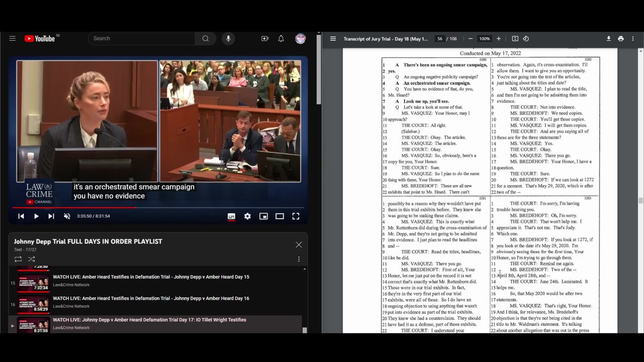
Task: Click 'Transcript of Jury Trial - Day 18' title
Action: pyautogui.click(x=386, y=39)
